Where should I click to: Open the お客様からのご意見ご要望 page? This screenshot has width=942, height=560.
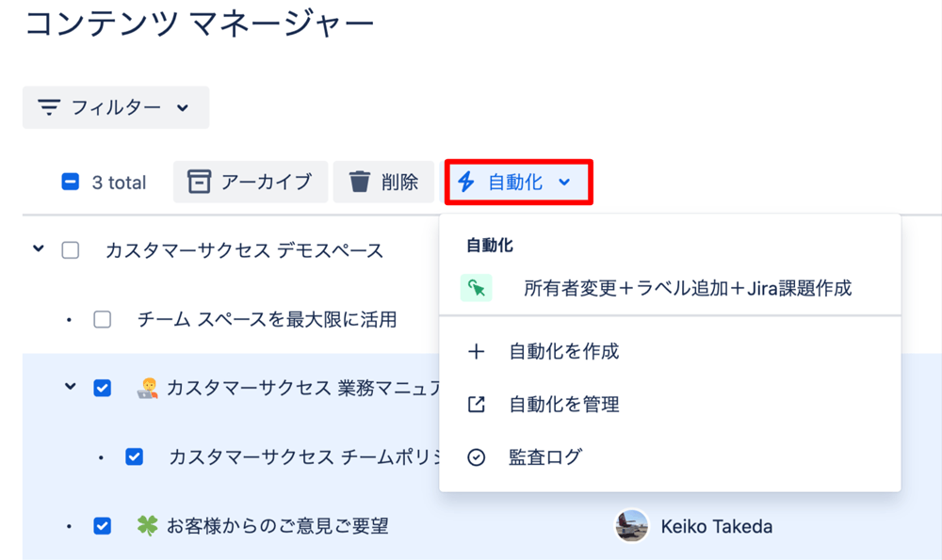tap(278, 526)
